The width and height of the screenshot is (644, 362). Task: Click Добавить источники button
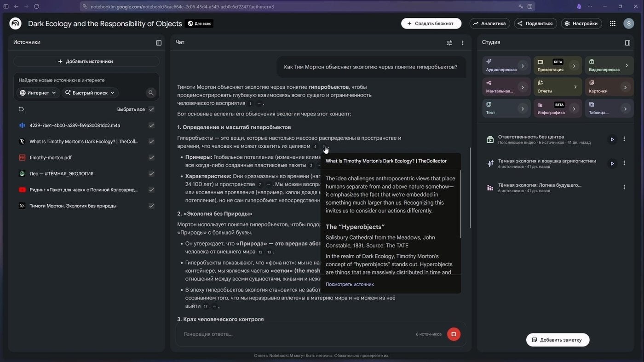tap(86, 61)
